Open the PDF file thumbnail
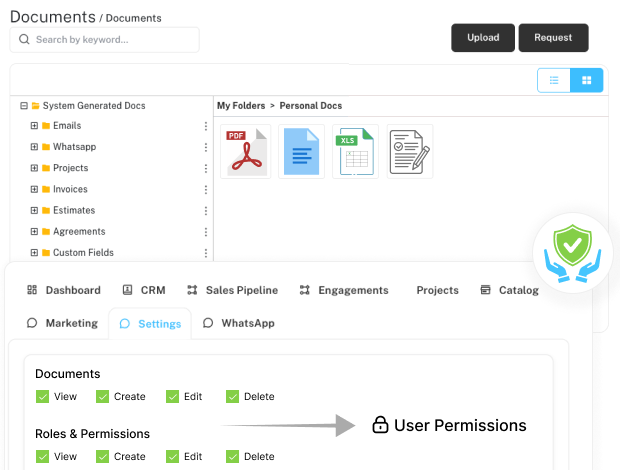This screenshot has width=620, height=470. click(x=246, y=152)
